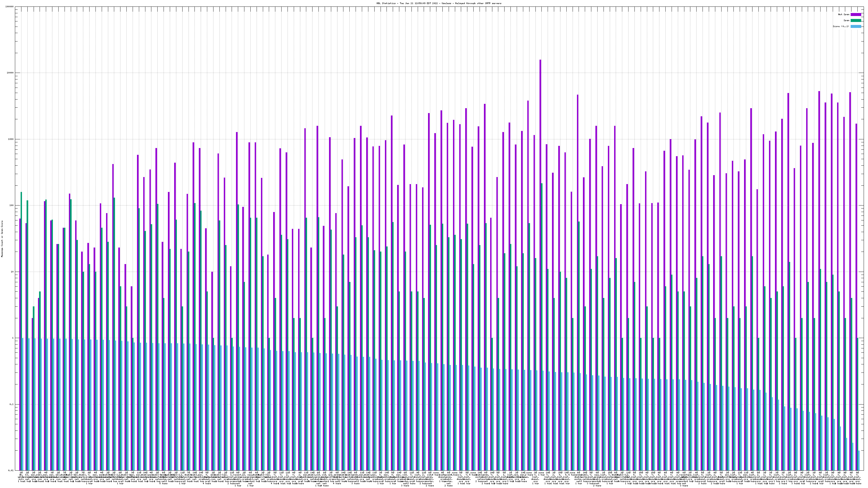Click the shortest blue bar at far right
This screenshot has height=488, width=868.
click(859, 460)
